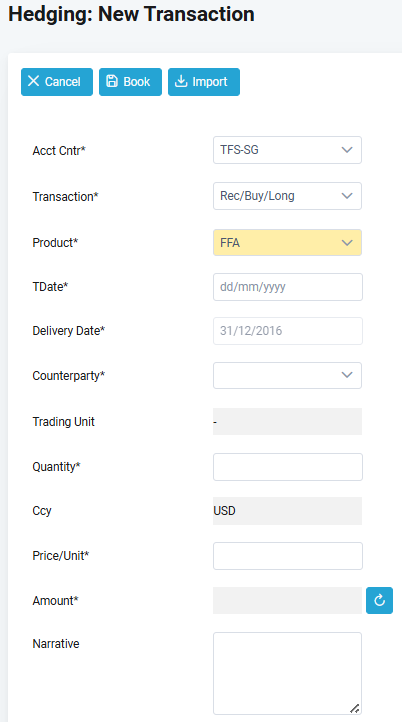This screenshot has width=402, height=722.
Task: Open the Product FFA dropdown arrow
Action: click(347, 243)
